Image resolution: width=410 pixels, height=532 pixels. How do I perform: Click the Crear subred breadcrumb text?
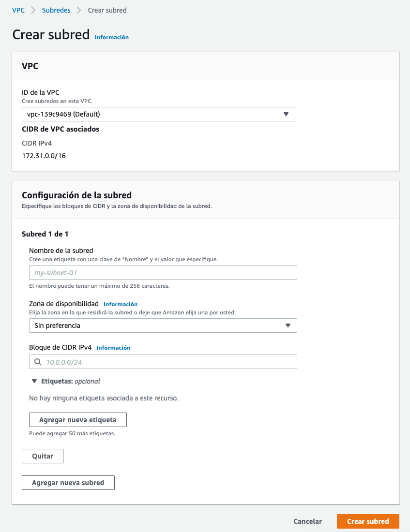tap(107, 10)
